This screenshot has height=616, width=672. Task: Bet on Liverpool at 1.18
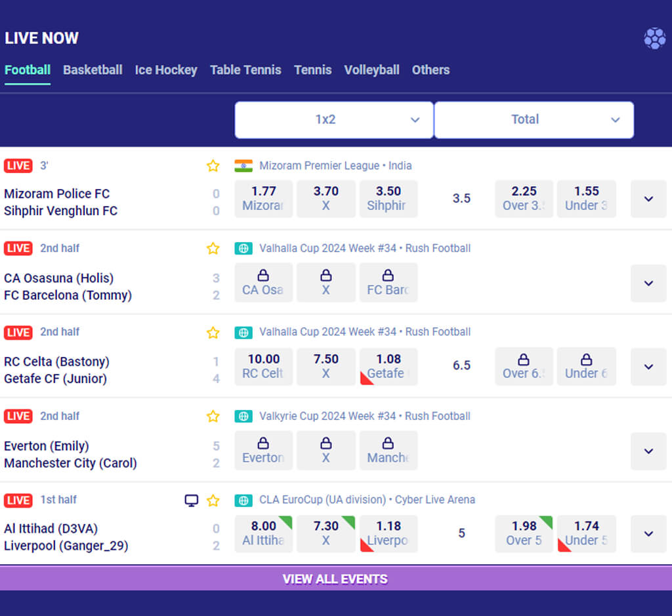tap(388, 534)
